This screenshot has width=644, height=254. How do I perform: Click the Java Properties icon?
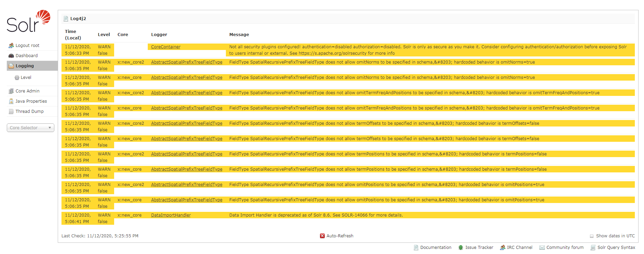(x=11, y=101)
